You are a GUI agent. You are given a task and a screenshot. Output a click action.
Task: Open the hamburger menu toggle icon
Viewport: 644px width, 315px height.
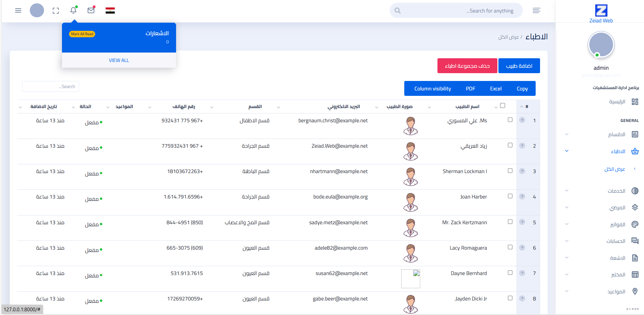[18, 10]
